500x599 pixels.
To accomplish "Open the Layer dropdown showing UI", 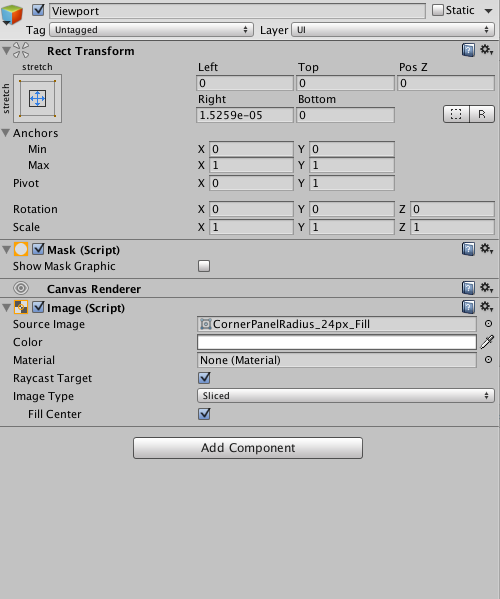I will click(x=393, y=30).
